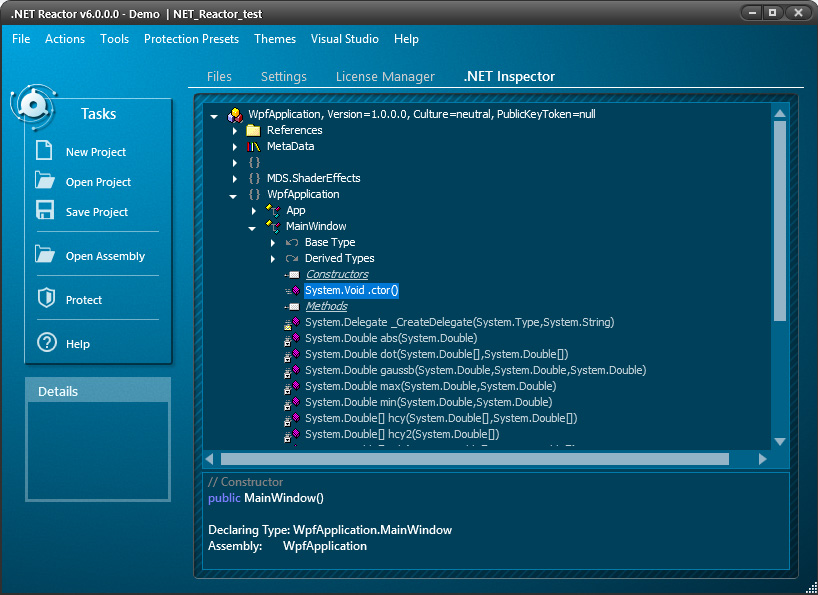The image size is (818, 595).
Task: Click the MetaData books icon in tree
Action: point(253,146)
